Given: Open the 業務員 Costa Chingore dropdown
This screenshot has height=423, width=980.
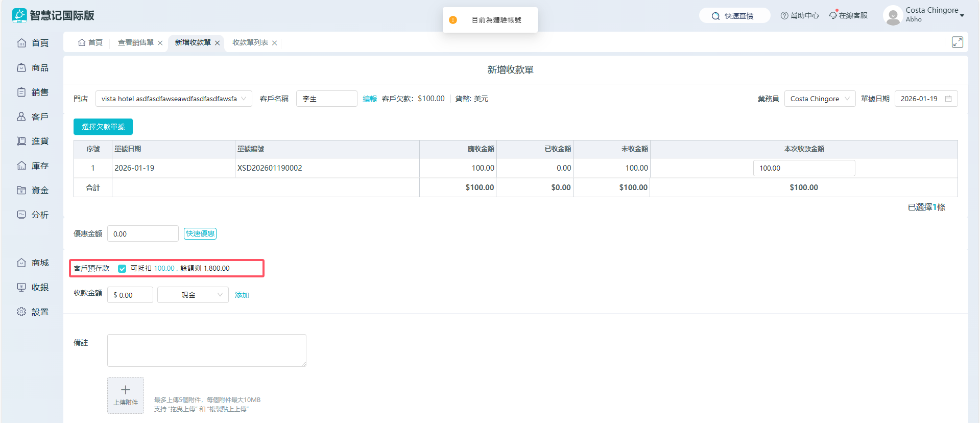Looking at the screenshot, I should click(847, 99).
